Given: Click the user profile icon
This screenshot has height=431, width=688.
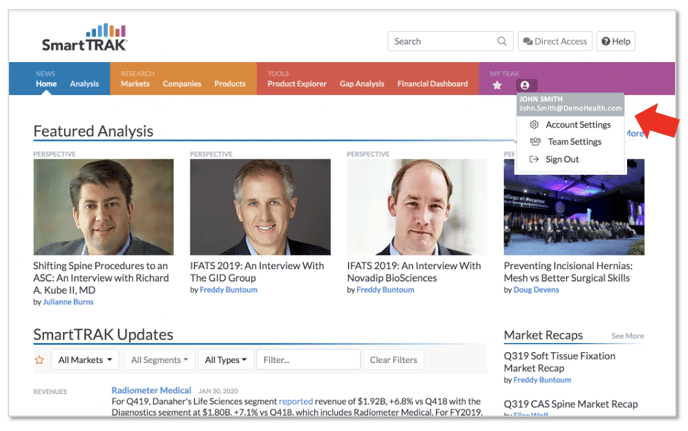Looking at the screenshot, I should tap(525, 85).
